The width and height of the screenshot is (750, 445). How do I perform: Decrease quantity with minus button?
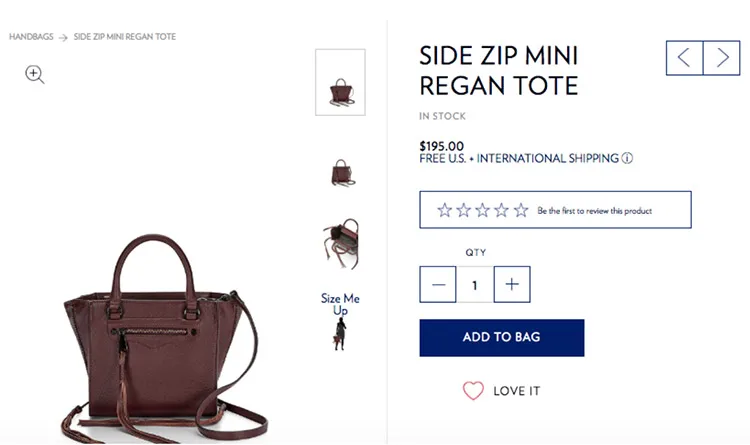(x=438, y=285)
